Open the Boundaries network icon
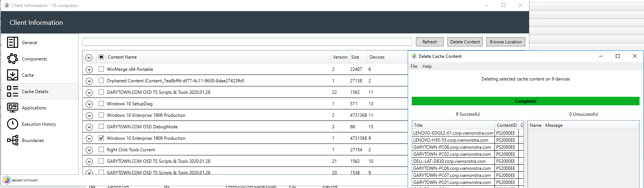The height and width of the screenshot is (188, 644). [13, 140]
